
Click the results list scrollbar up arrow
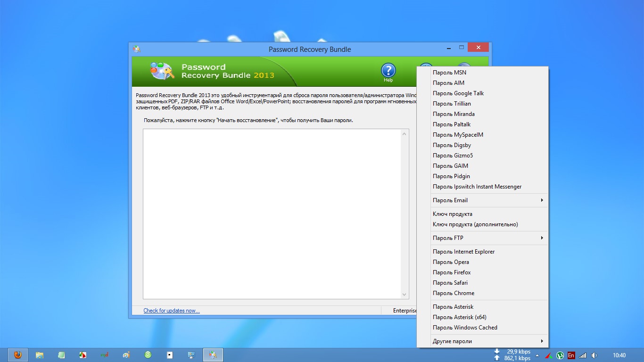tap(404, 134)
